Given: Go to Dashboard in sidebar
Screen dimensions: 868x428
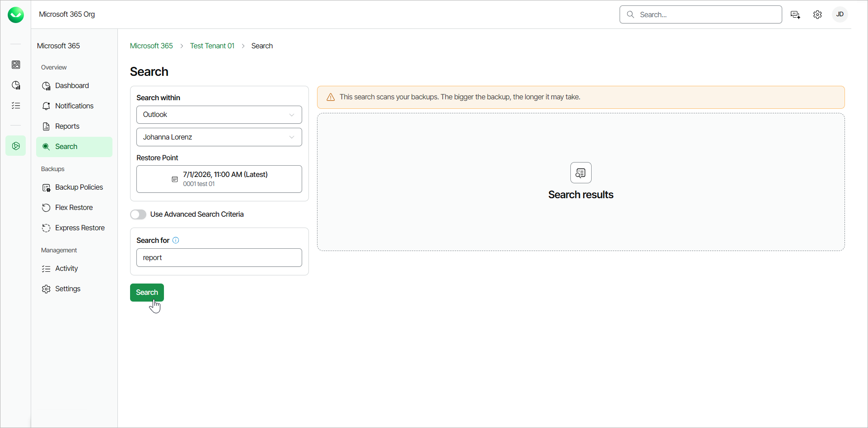Looking at the screenshot, I should coord(74,86).
